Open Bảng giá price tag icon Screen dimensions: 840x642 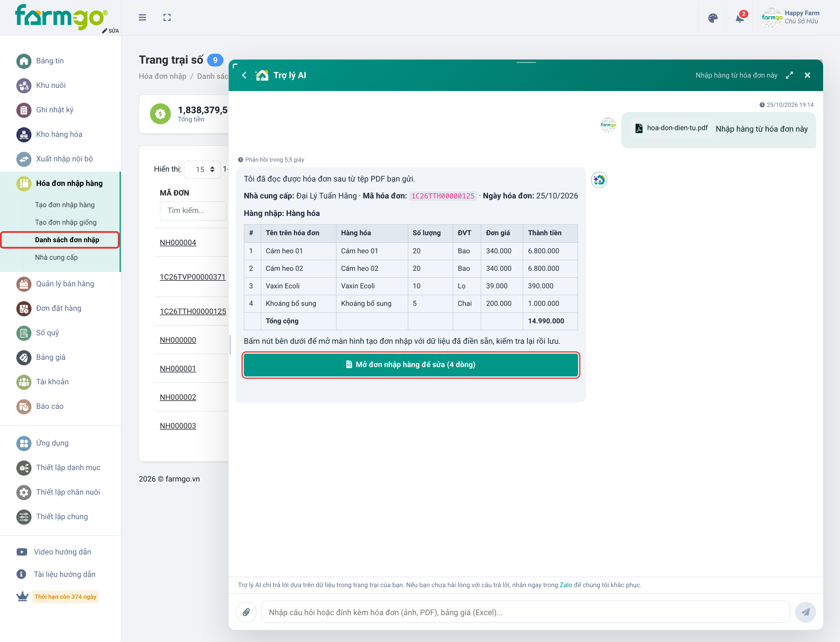24,357
